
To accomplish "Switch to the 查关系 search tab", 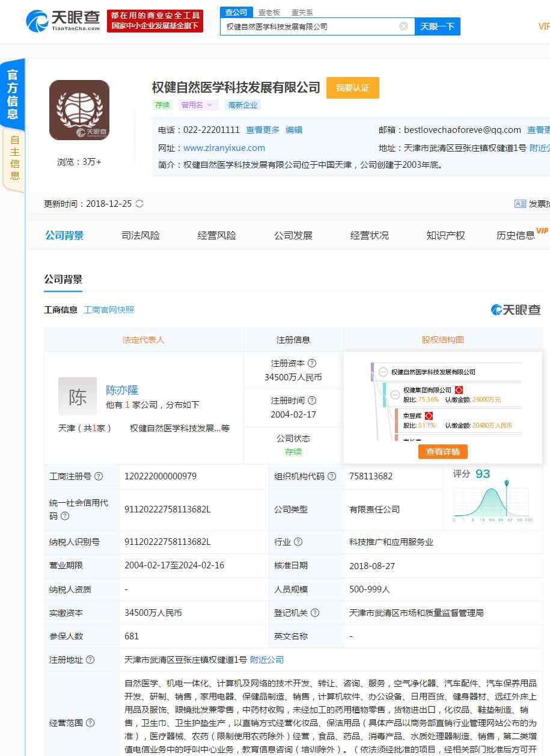I will [x=302, y=12].
